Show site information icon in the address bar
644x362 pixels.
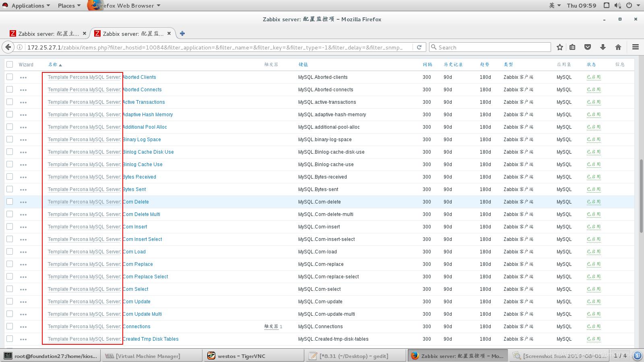(x=19, y=47)
